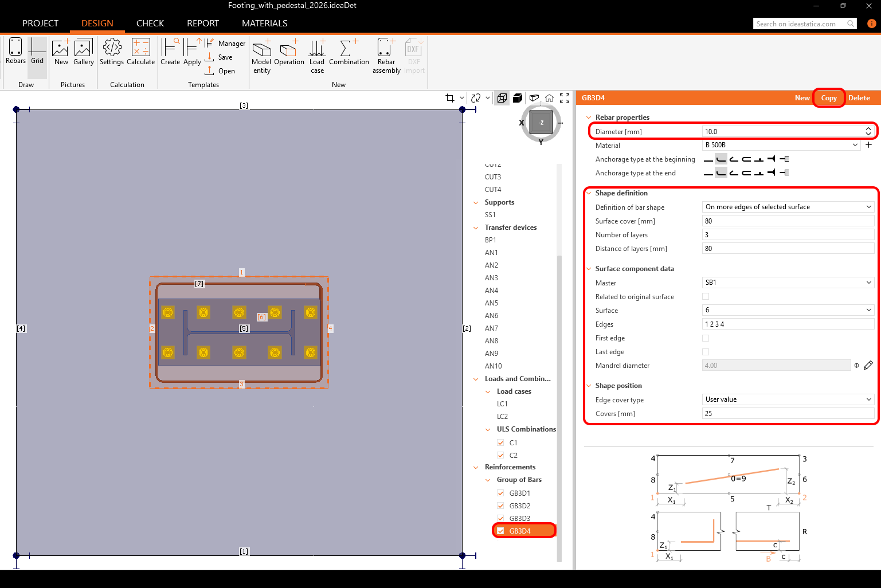Switch to the CHECK tab

[x=150, y=23]
